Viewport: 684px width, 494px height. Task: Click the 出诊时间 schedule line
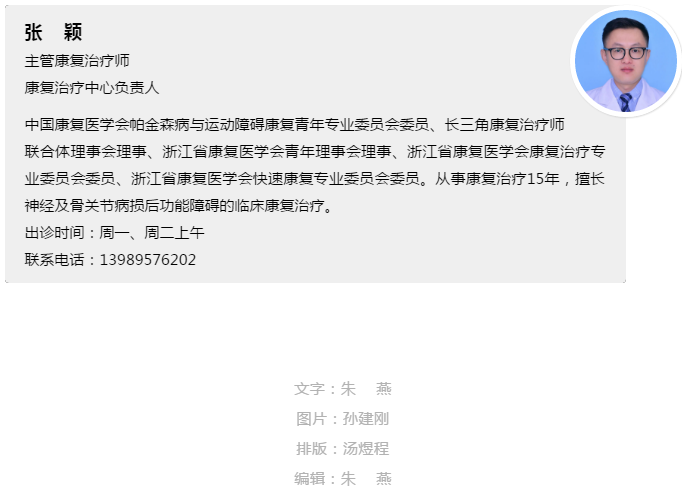click(x=114, y=233)
